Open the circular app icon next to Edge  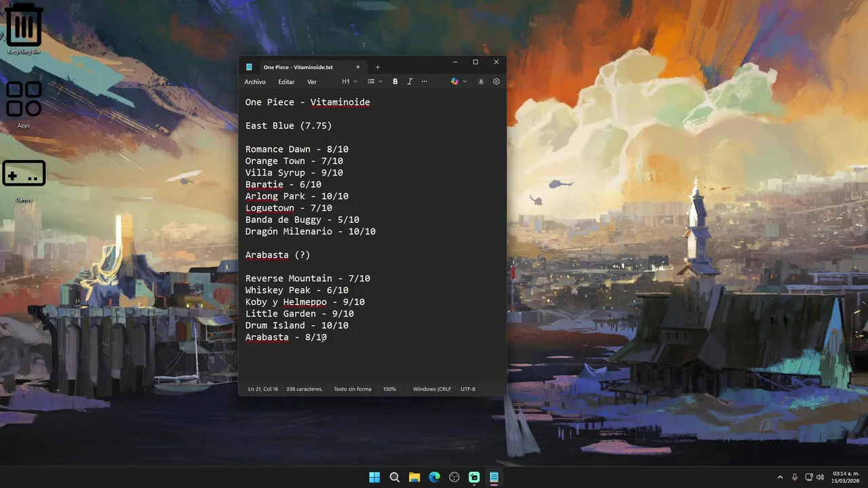pyautogui.click(x=454, y=477)
